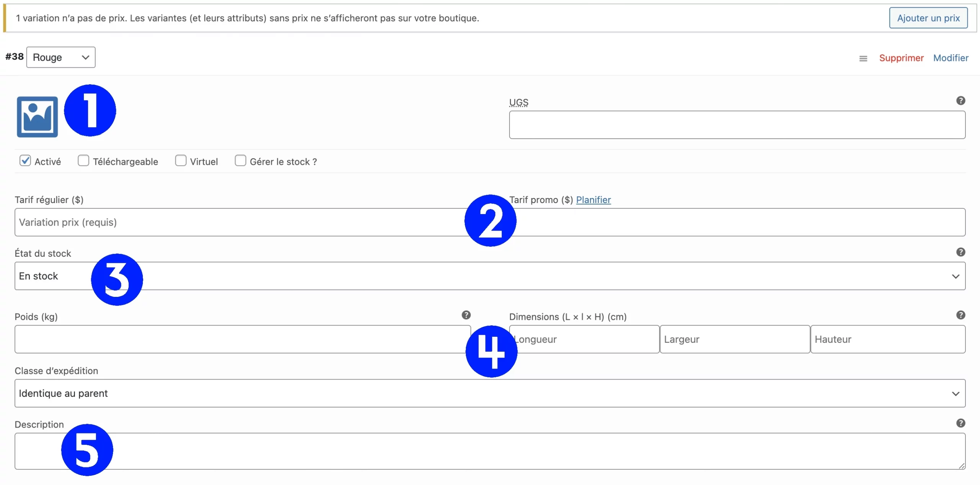Click the help icon for Poids (kg)
This screenshot has width=980, height=485.
tap(466, 315)
